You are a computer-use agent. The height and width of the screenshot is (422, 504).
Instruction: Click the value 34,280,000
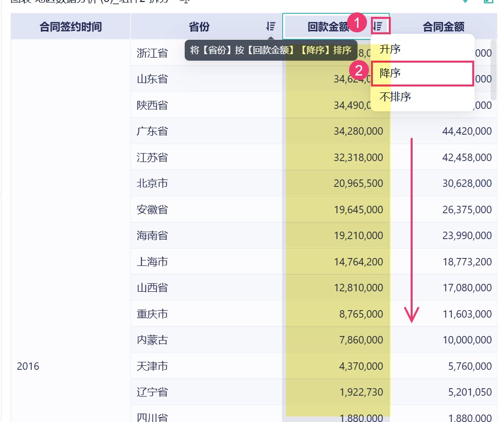(358, 131)
